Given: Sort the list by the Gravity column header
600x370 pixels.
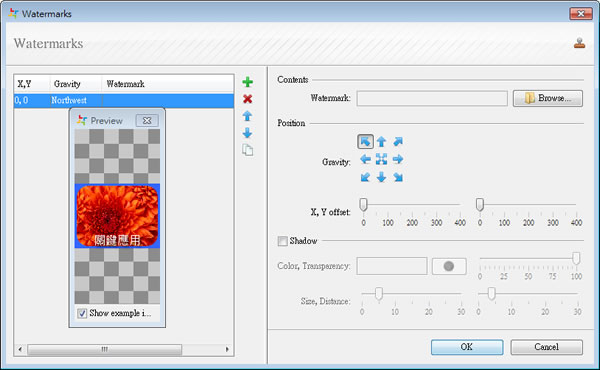Looking at the screenshot, I should click(76, 84).
